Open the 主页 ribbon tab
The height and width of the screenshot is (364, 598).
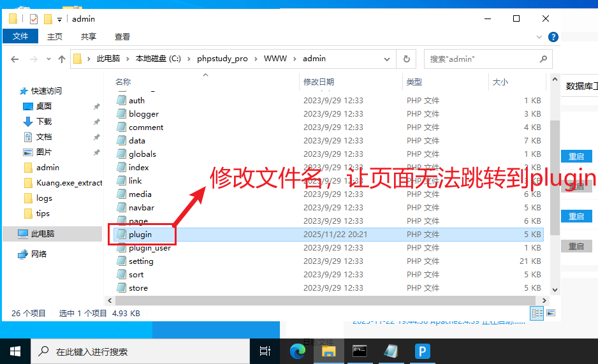coord(55,36)
